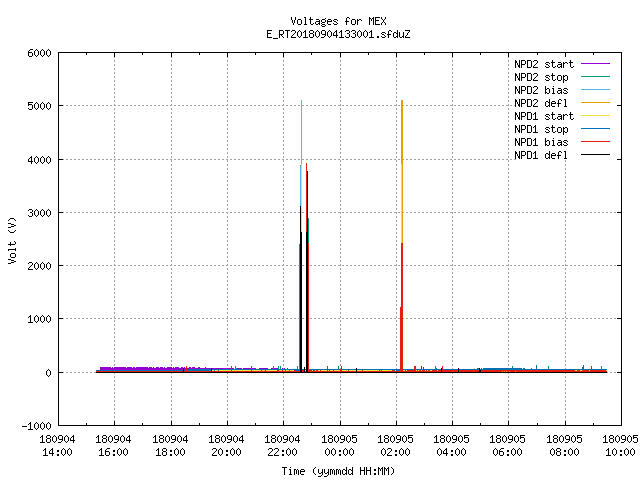640x480 pixels.
Task: Select the 'NPD2 defl' legend label
Action: point(541,103)
